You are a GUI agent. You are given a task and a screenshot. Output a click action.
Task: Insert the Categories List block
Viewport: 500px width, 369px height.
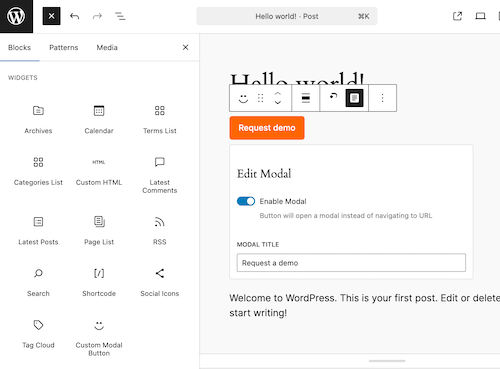38,171
